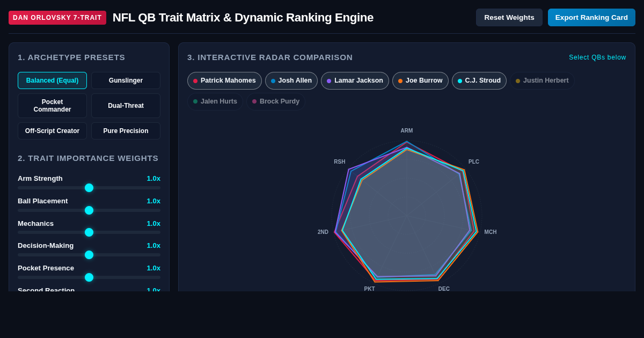Add Jalen Hurts to the comparison

tap(215, 101)
